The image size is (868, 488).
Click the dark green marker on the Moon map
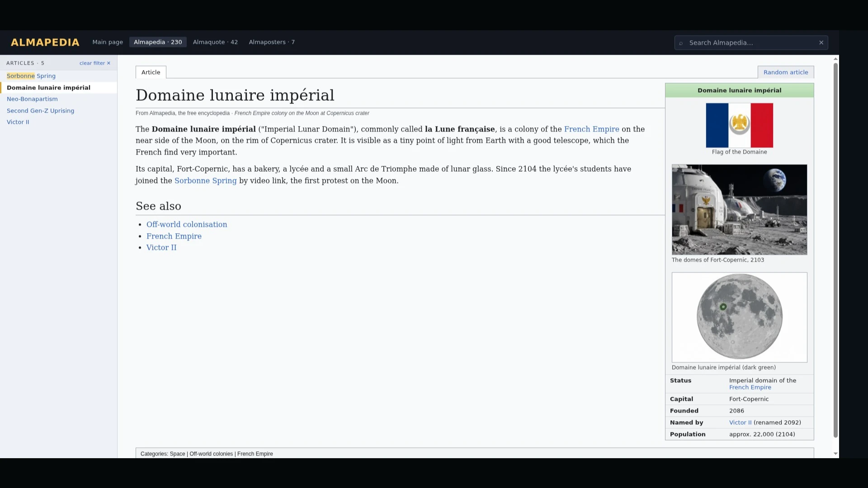tap(723, 307)
